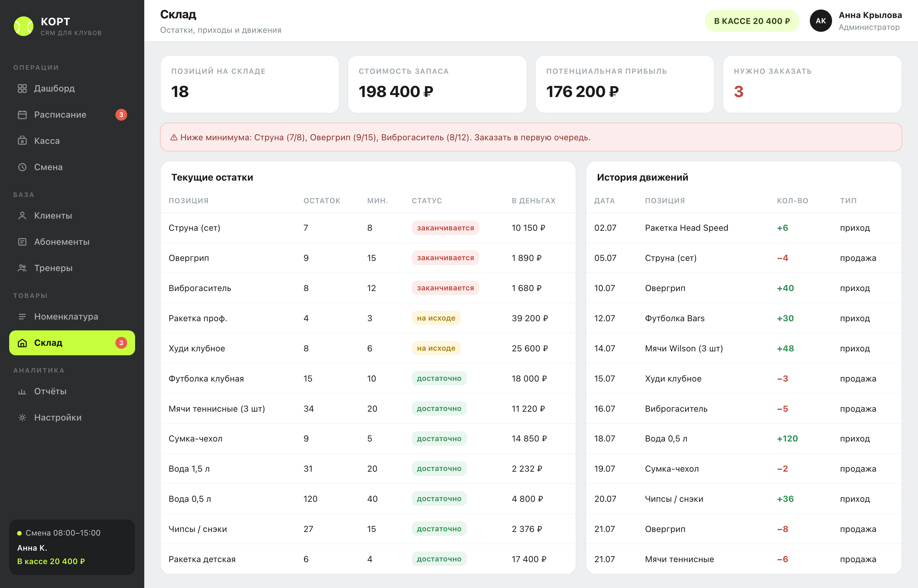Viewport: 918px width, 588px height.
Task: Click the red badge on Расписание
Action: tap(121, 115)
